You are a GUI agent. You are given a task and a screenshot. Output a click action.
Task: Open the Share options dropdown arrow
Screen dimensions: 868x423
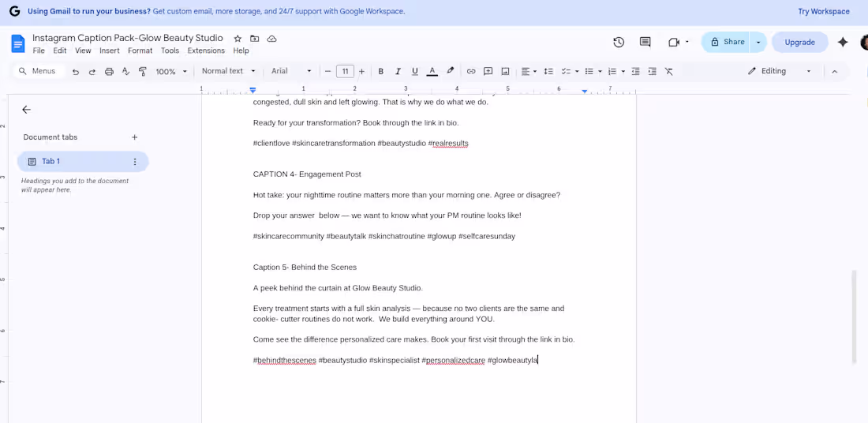pos(758,42)
